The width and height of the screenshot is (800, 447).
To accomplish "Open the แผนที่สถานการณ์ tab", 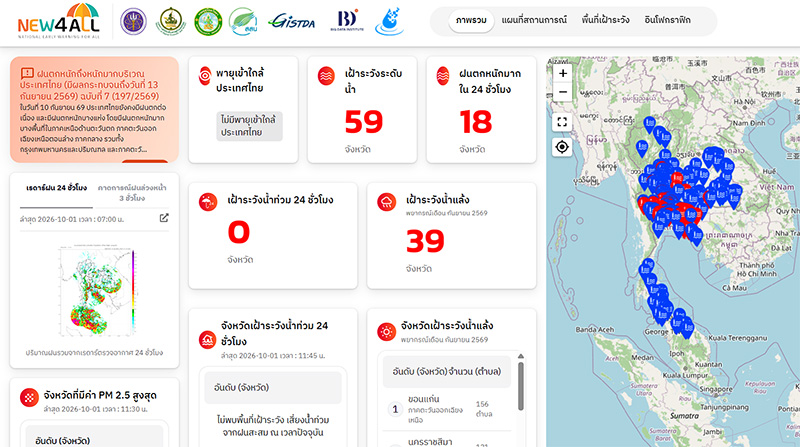I will (x=534, y=20).
